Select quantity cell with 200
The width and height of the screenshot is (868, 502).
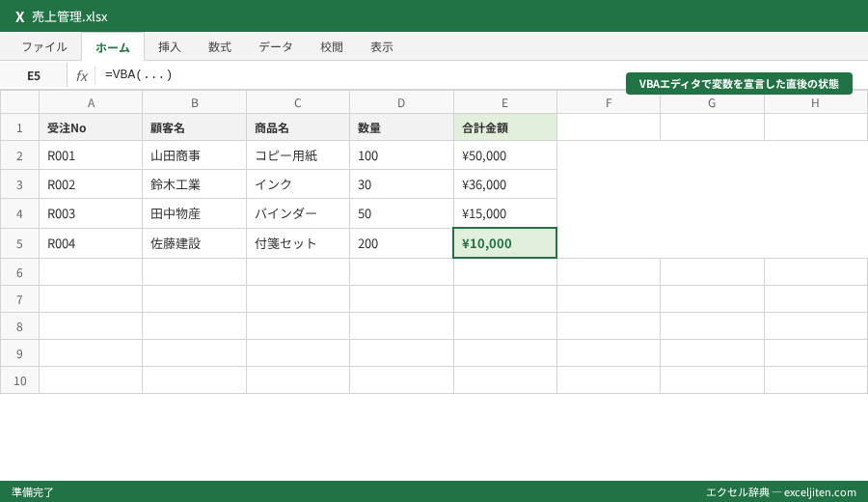(x=401, y=243)
